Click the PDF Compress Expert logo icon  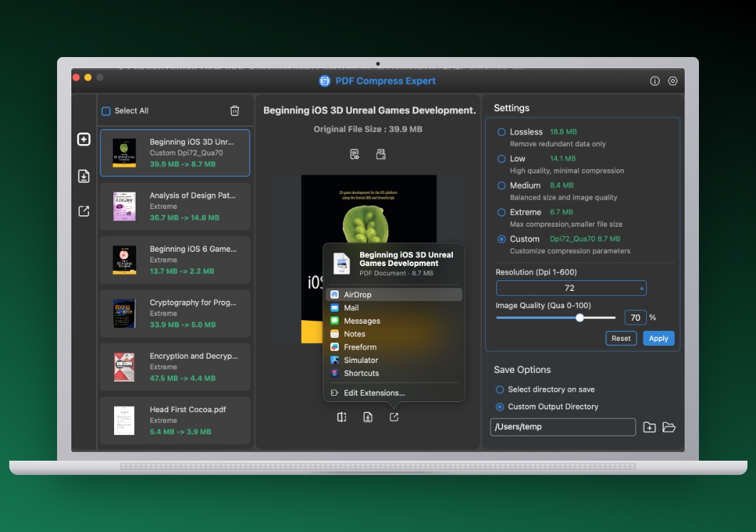click(x=325, y=81)
